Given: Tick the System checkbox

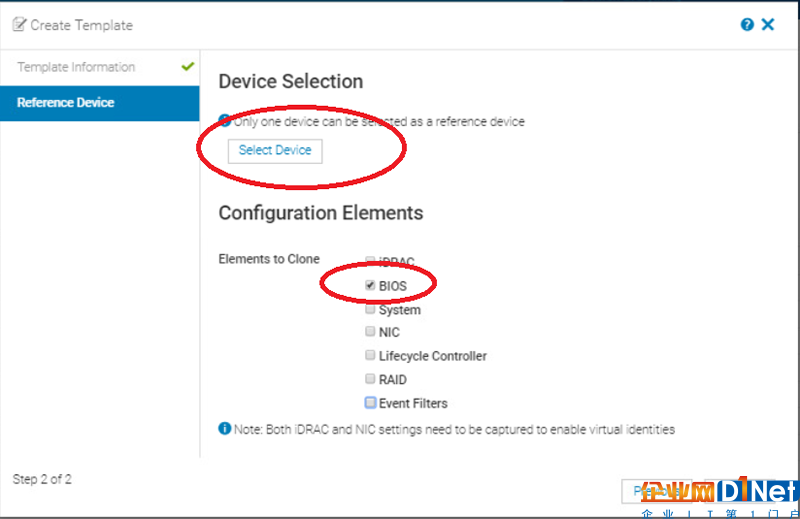Looking at the screenshot, I should pos(370,309).
